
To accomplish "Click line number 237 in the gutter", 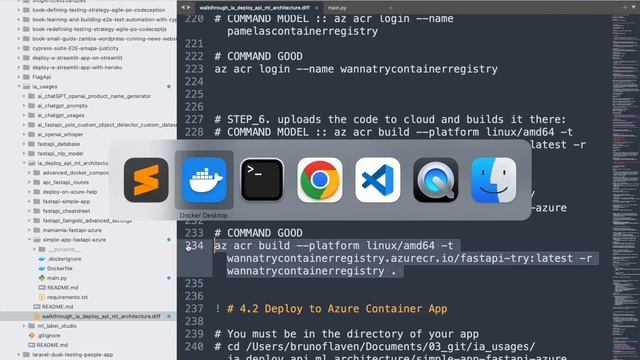I will click(194, 309).
